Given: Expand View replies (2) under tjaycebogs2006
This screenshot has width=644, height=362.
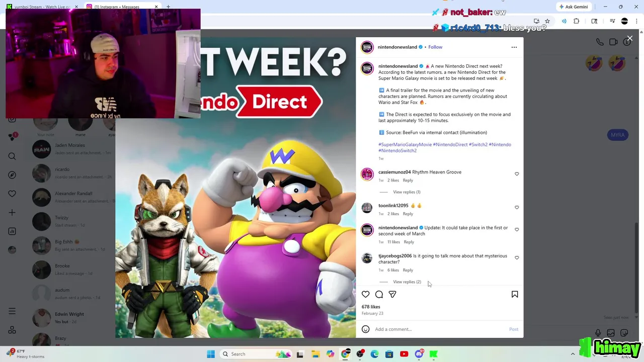Looking at the screenshot, I should pyautogui.click(x=407, y=282).
